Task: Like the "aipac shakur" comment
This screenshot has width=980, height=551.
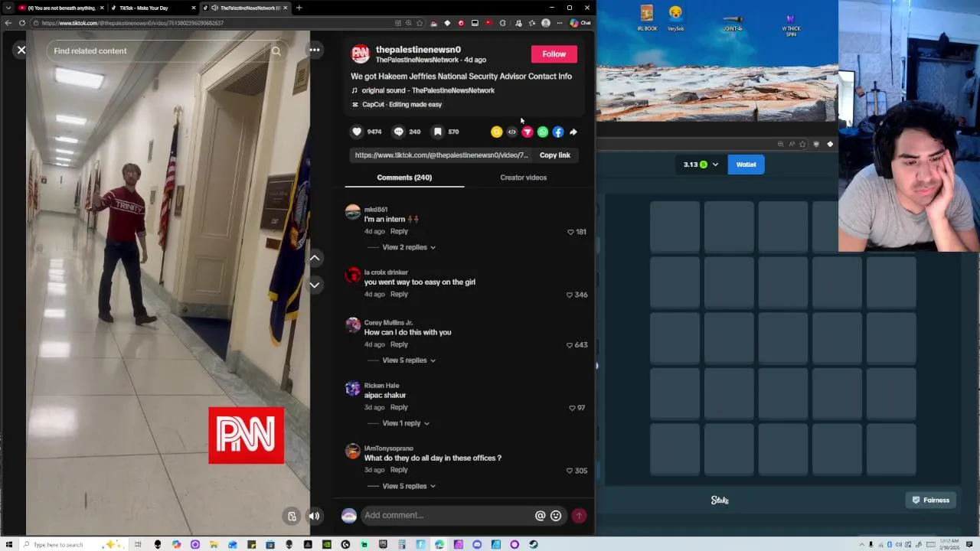Action: [x=572, y=408]
